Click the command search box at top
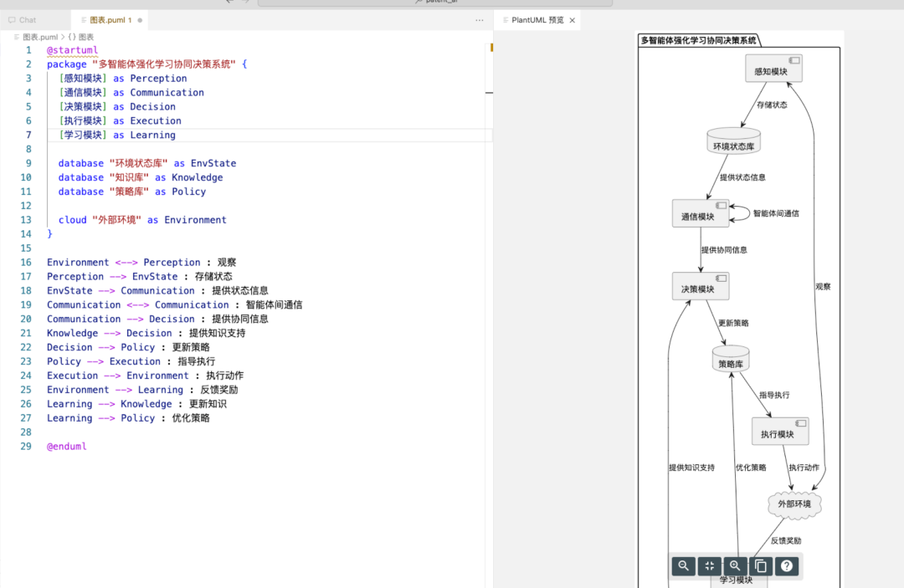 pyautogui.click(x=434, y=2)
